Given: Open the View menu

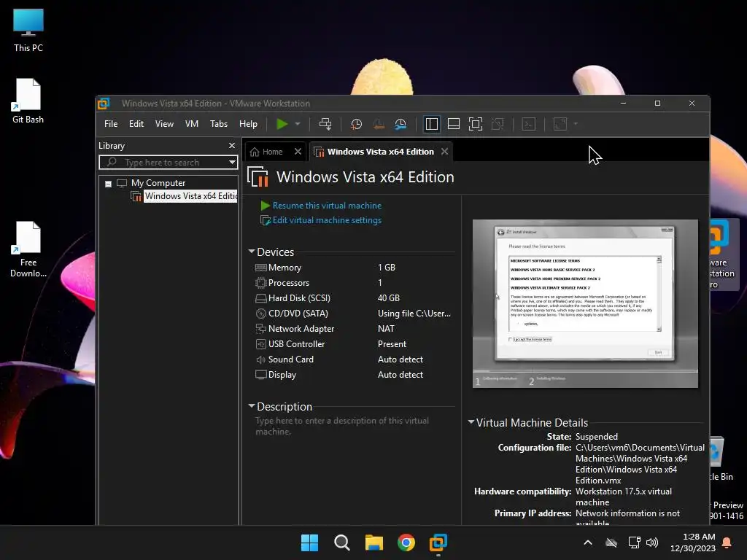Looking at the screenshot, I should pos(164,124).
